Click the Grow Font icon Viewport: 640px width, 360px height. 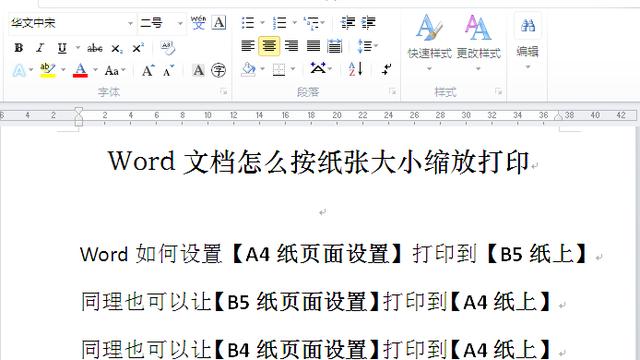coord(148,71)
